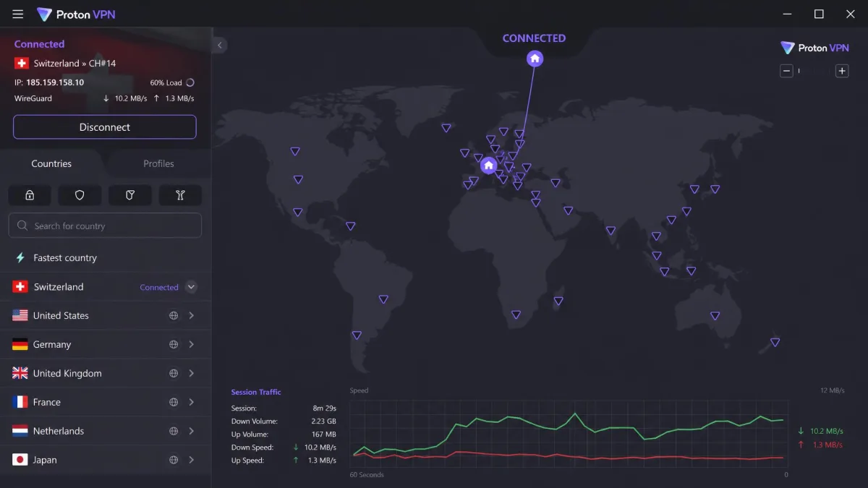Image resolution: width=868 pixels, height=488 pixels.
Task: Click the globe icon for Germany
Action: (174, 345)
